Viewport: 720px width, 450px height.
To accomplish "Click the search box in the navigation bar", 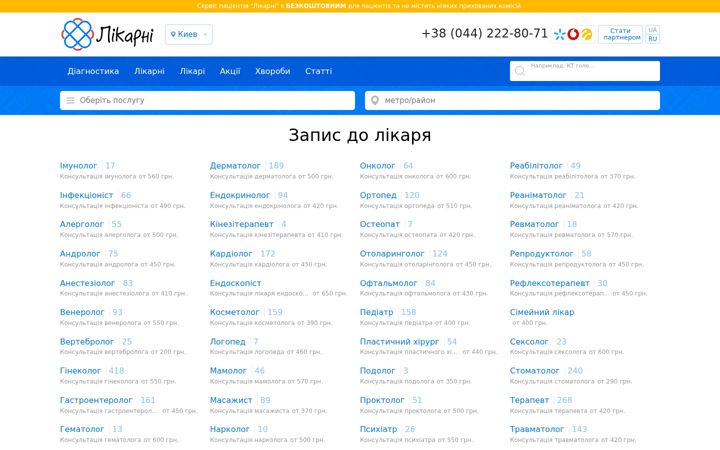I will 585,71.
